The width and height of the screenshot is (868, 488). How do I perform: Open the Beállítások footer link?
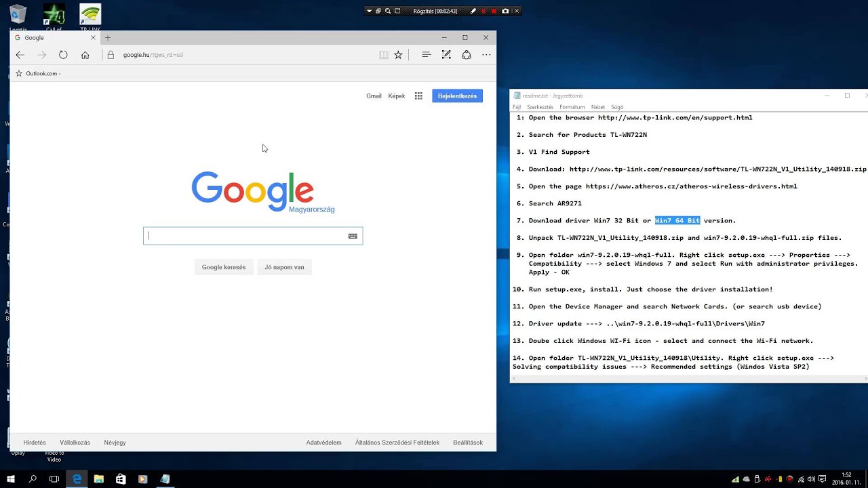pyautogui.click(x=468, y=443)
